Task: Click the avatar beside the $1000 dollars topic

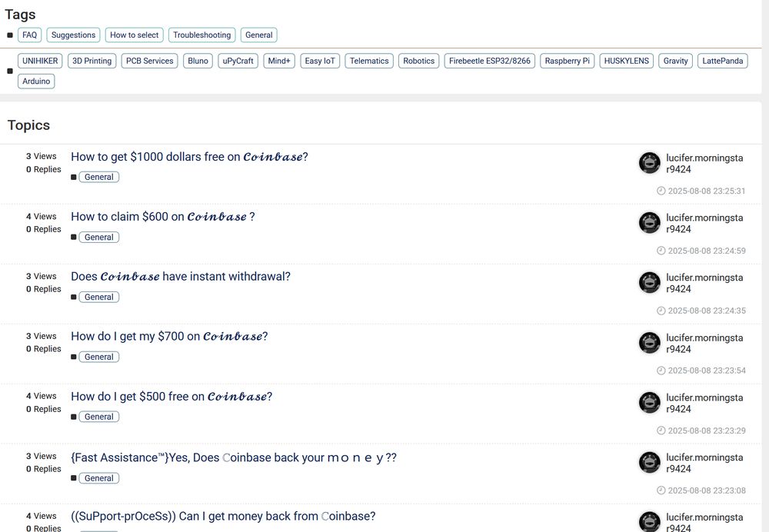Action: tap(649, 163)
